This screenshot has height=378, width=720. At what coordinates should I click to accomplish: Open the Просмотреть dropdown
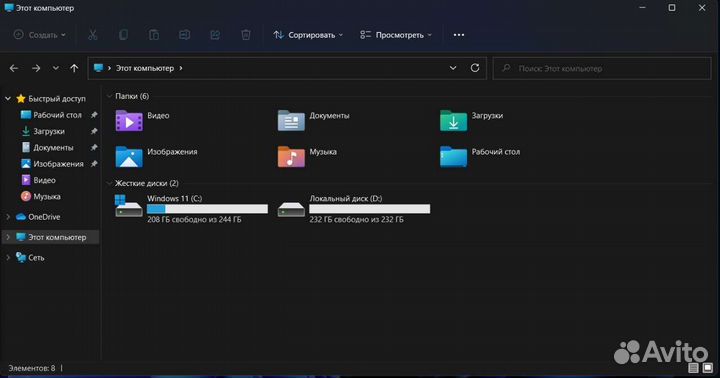[396, 35]
